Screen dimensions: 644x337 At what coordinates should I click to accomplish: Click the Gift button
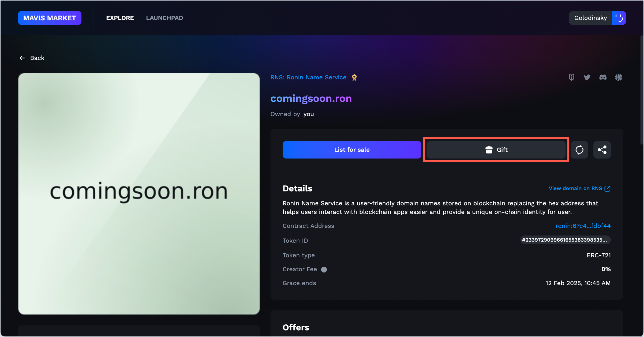496,150
